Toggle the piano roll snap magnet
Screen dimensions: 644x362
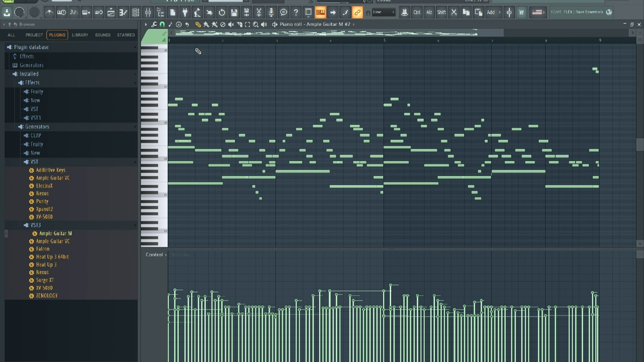pos(162,25)
